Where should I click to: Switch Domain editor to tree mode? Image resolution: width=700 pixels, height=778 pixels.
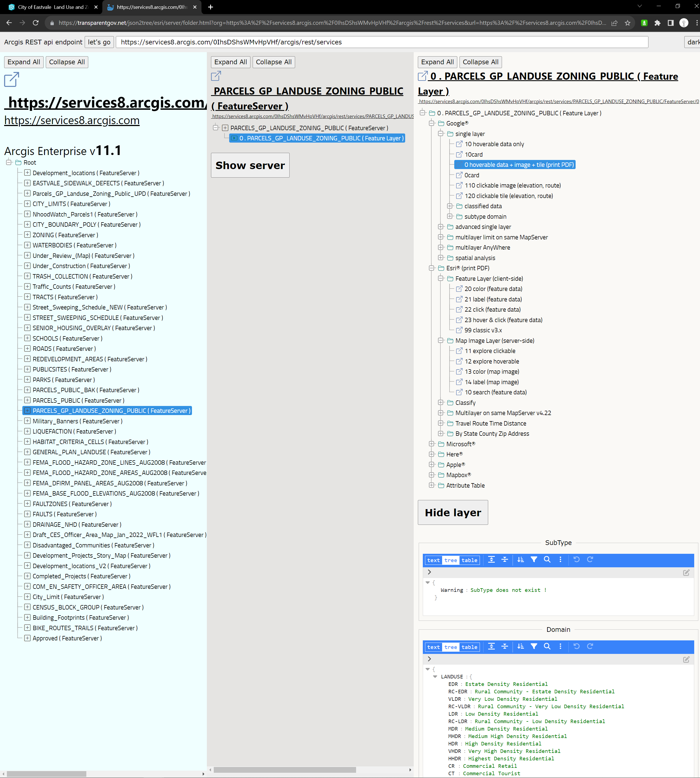(x=451, y=647)
